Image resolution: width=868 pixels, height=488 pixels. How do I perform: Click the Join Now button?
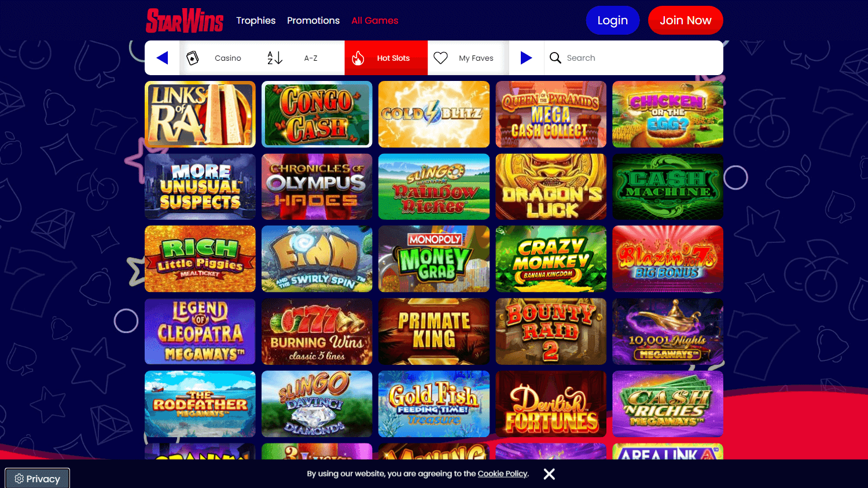[x=686, y=20]
